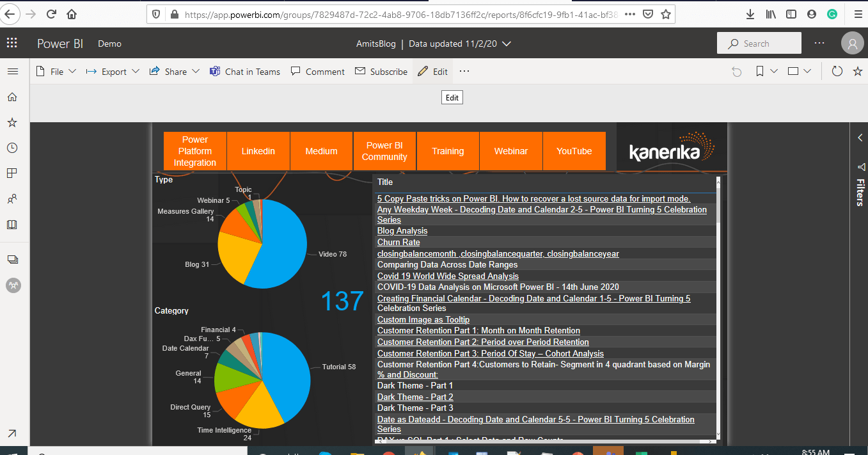The height and width of the screenshot is (455, 868).
Task: Open the File menu dropdown
Action: [x=56, y=72]
